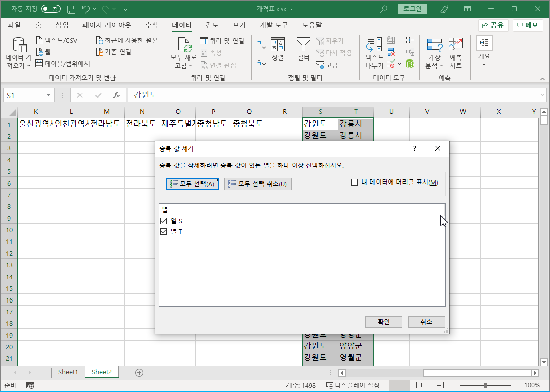This screenshot has width=550, height=392.
Task: Check 내 데이터에 머리글 표시
Action: pyautogui.click(x=354, y=183)
